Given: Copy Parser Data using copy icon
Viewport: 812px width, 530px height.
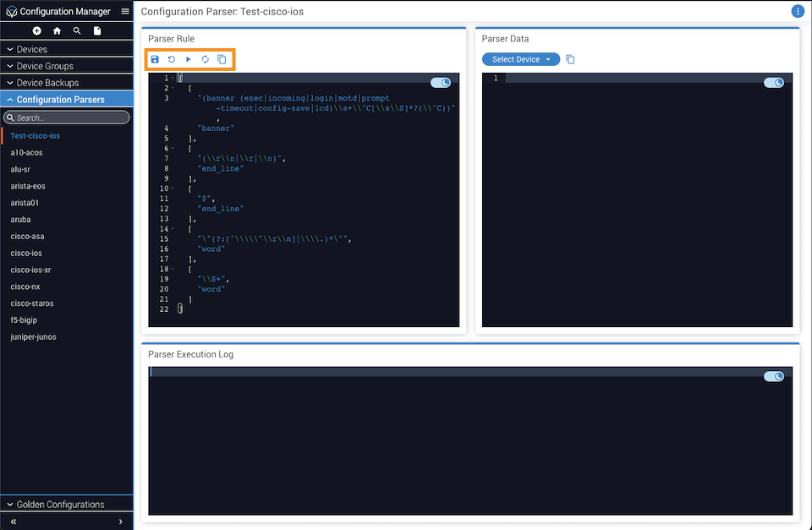Looking at the screenshot, I should coord(570,59).
